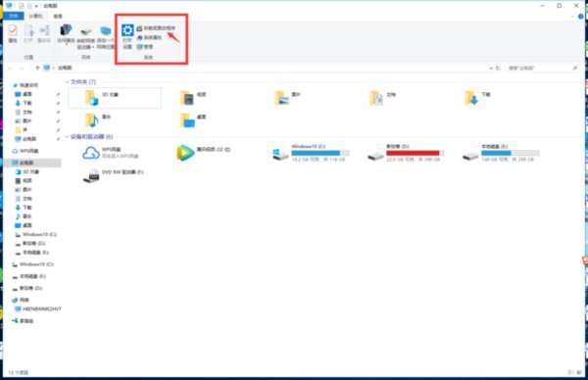Select the WPS网盘 cloud item in Devices
588x380 pixels.
click(x=111, y=153)
